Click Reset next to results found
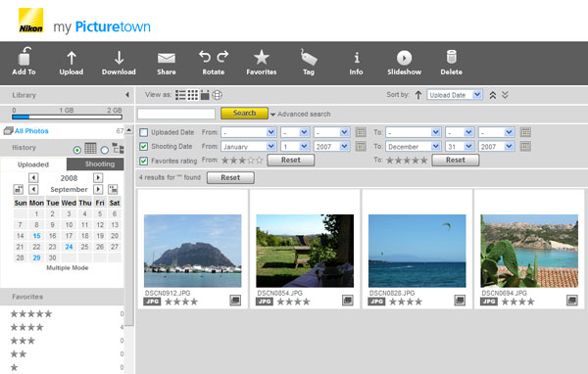 tap(230, 177)
